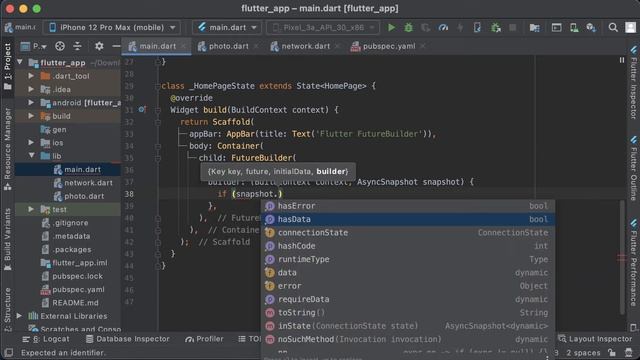
Task: Collapse the lib folder
Action: tap(31, 156)
